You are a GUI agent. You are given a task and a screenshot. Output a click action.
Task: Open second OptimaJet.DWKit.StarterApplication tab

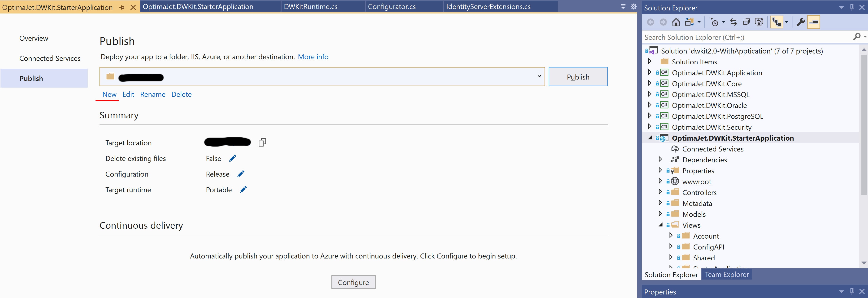click(210, 6)
